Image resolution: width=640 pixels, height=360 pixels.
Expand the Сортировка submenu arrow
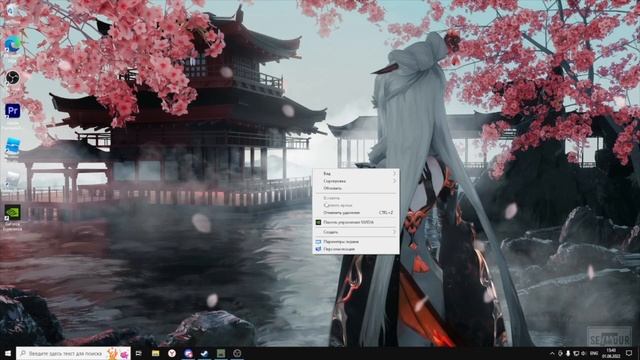[x=394, y=181]
